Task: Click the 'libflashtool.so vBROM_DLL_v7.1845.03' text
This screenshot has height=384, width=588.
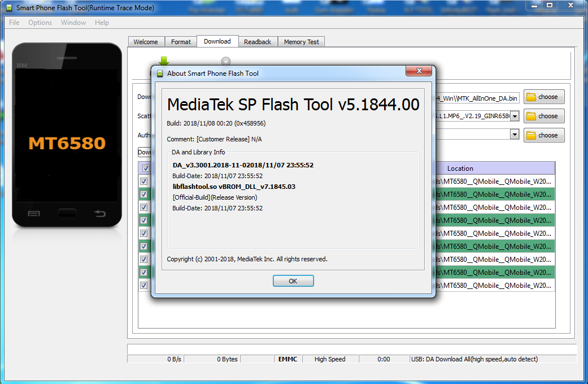Action: point(234,187)
